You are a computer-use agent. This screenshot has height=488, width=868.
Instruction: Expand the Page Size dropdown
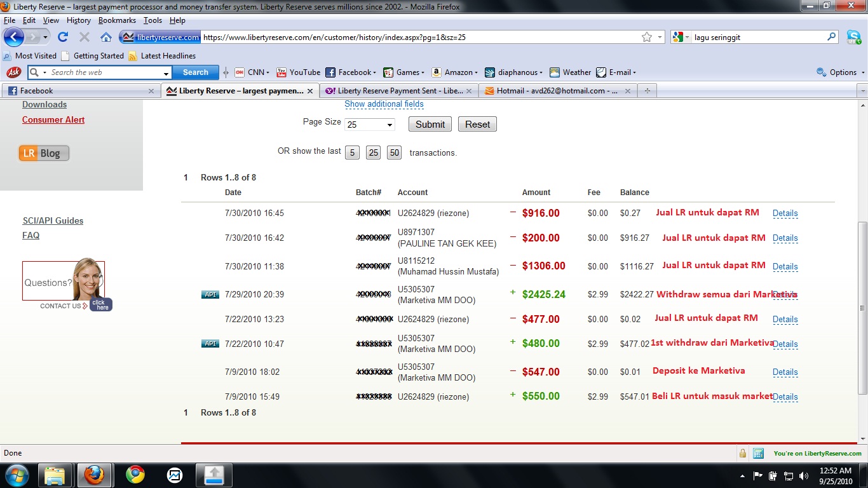pyautogui.click(x=370, y=125)
